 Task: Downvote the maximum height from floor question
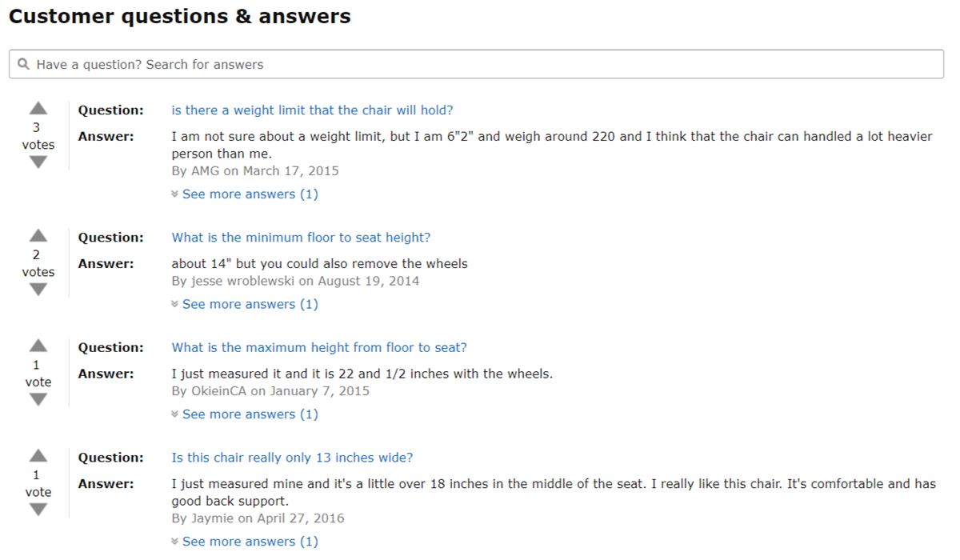coord(38,399)
